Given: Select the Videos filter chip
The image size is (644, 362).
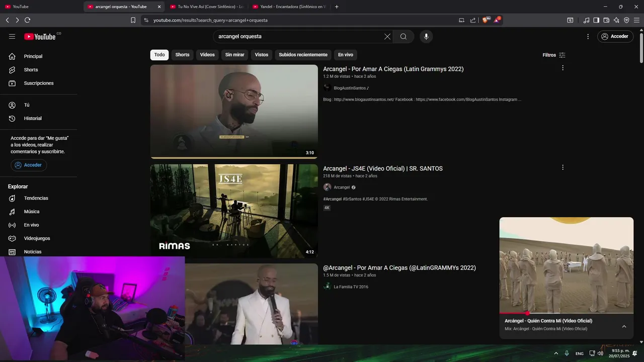Looking at the screenshot, I should 207,55.
